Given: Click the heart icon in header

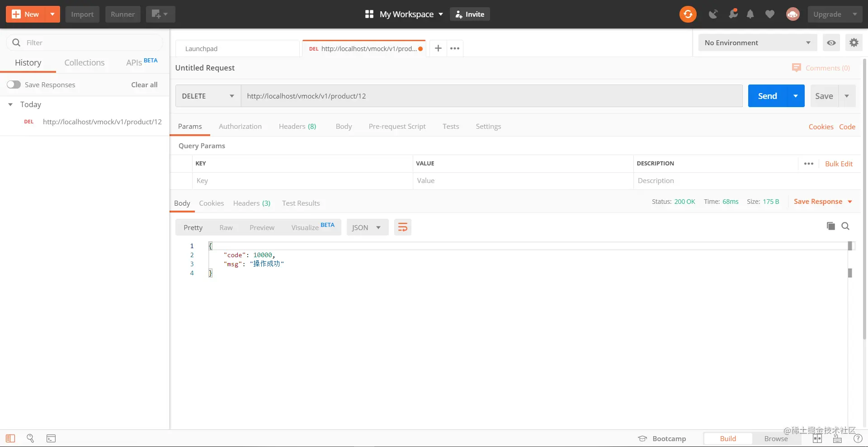Looking at the screenshot, I should (769, 14).
